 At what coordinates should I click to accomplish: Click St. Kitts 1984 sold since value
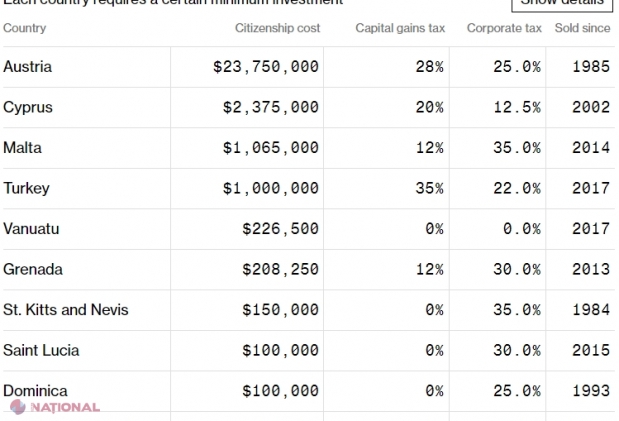pos(590,310)
